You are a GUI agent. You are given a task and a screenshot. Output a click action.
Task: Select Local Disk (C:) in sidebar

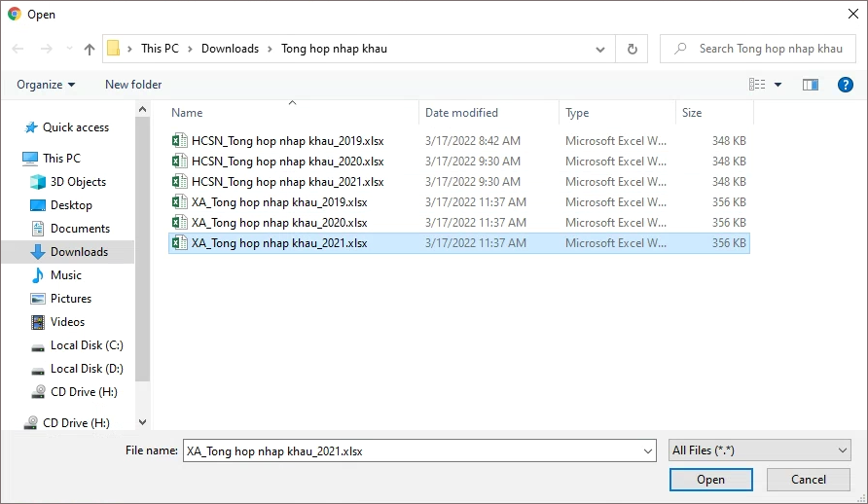tap(87, 345)
